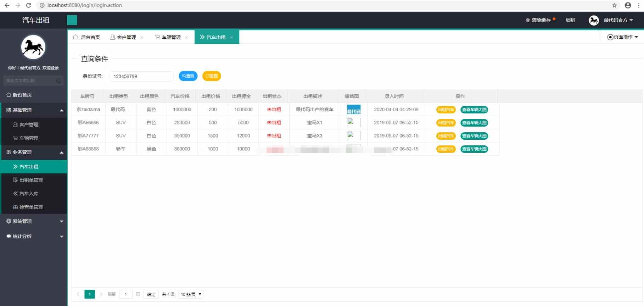The height and width of the screenshot is (306, 644).
Task: Click the 鄂A77777 row broken thumbnail
Action: click(354, 135)
